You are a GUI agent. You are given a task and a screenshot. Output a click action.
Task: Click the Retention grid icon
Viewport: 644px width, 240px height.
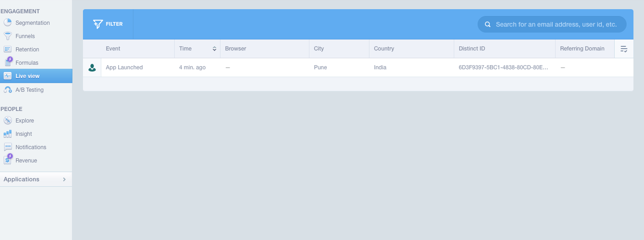(x=7, y=49)
